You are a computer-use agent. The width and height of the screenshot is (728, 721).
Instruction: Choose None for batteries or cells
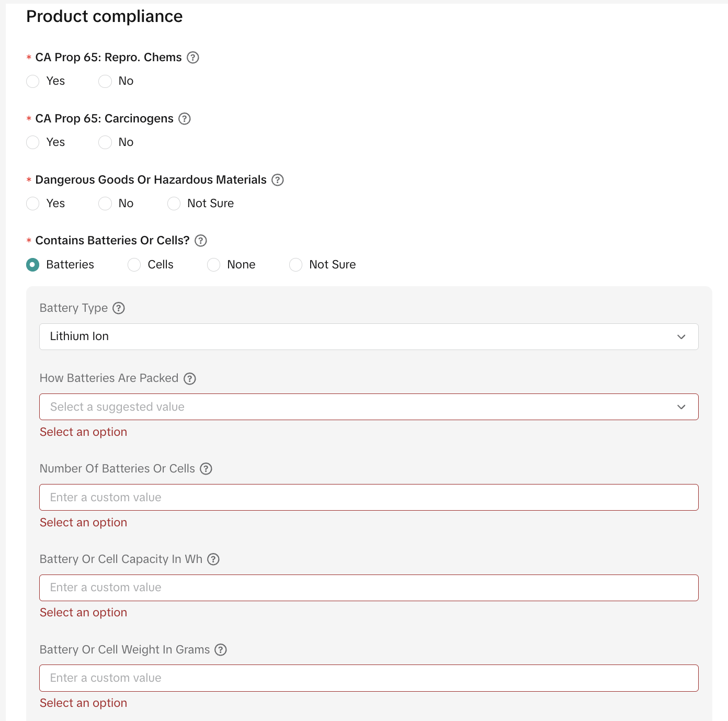[214, 265]
